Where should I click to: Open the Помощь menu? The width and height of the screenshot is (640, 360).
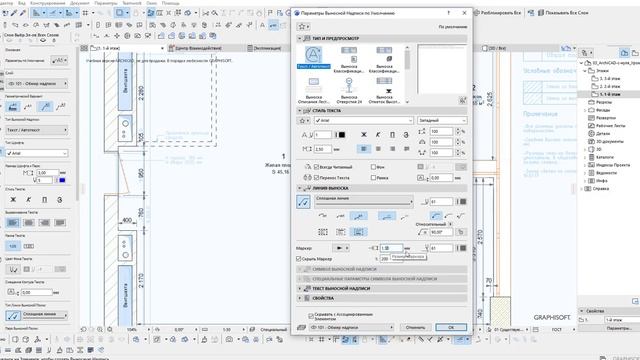pyautogui.click(x=171, y=3)
